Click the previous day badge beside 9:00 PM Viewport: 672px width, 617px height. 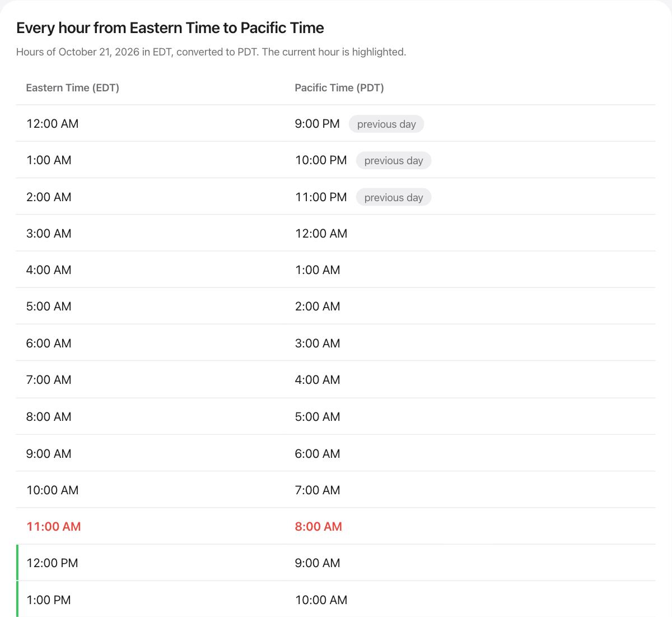(x=386, y=124)
